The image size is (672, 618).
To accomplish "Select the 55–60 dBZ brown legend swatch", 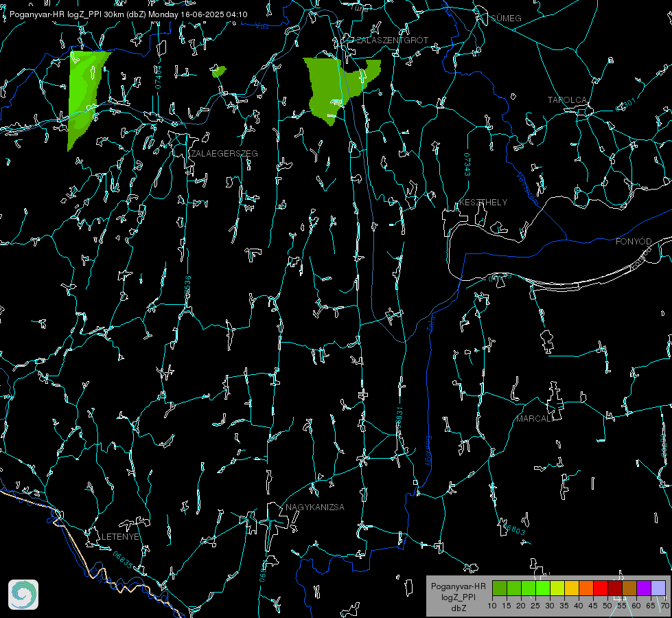I will click(629, 588).
